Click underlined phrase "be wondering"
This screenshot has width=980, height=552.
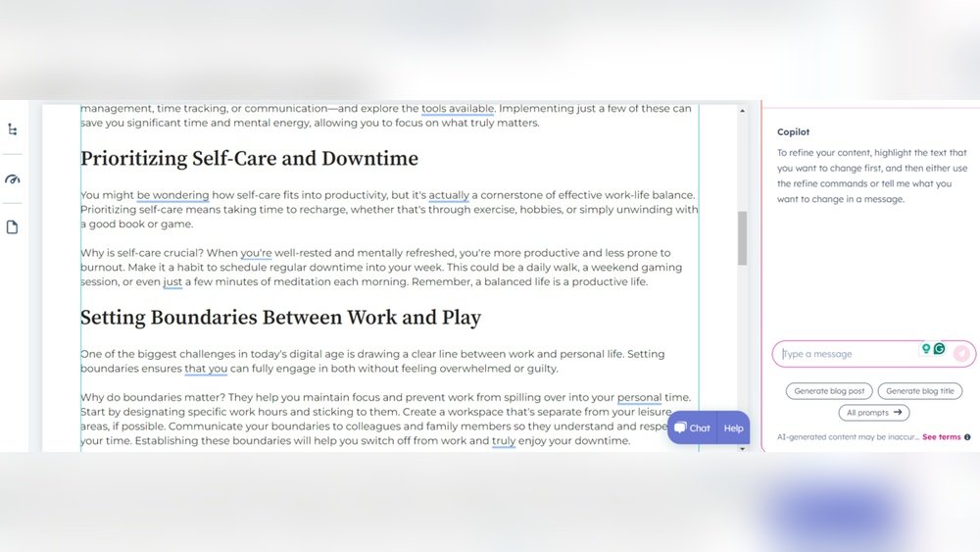(172, 195)
